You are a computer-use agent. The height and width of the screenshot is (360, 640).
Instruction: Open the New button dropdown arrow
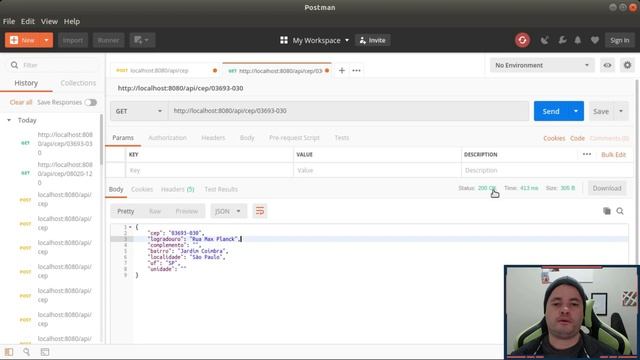tap(47, 40)
